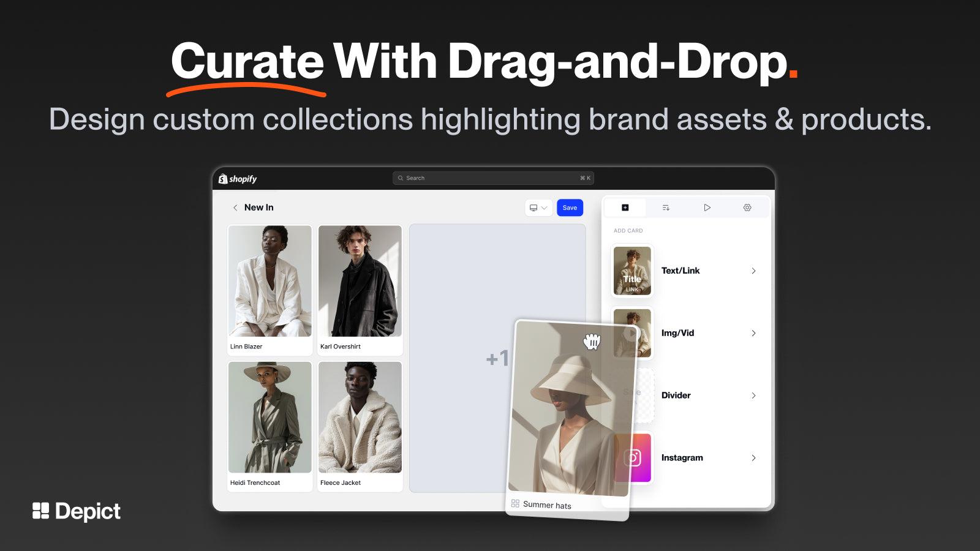Click the New In collection title

[258, 208]
